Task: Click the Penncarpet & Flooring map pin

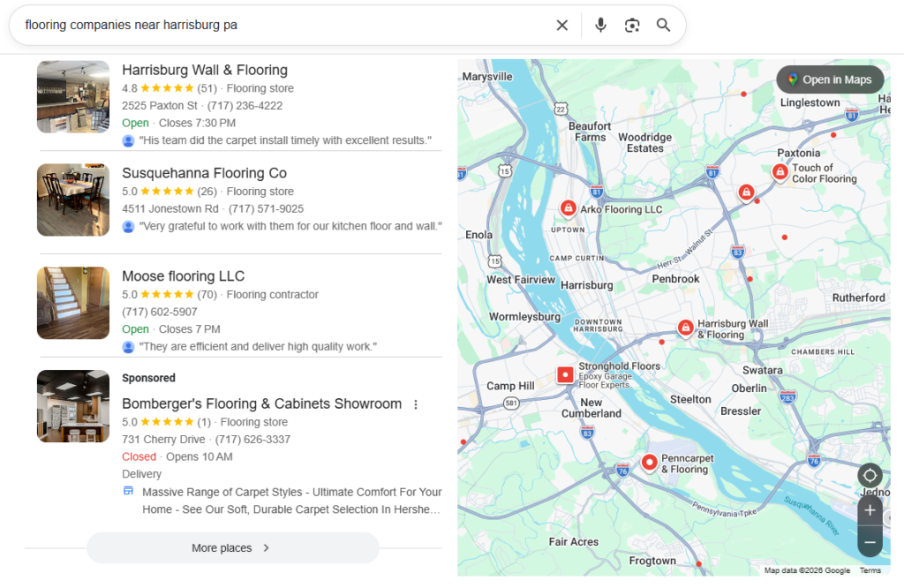Action: coord(649,461)
